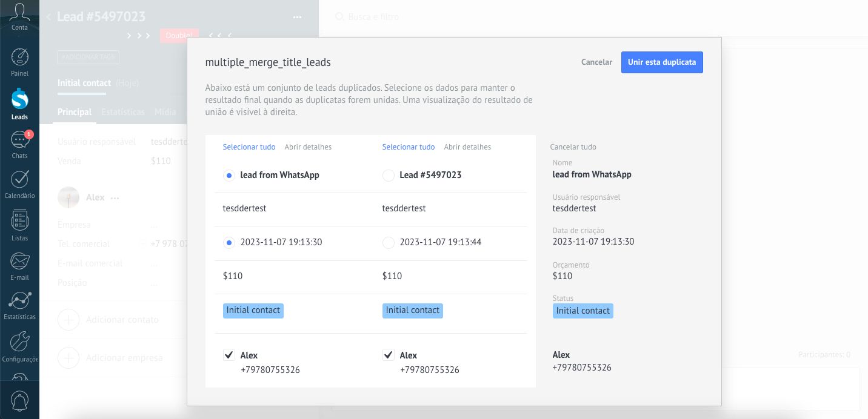Screen dimensions: 868x419
Task: Click "Selecionar tudo" for second lead
Action: click(x=408, y=147)
